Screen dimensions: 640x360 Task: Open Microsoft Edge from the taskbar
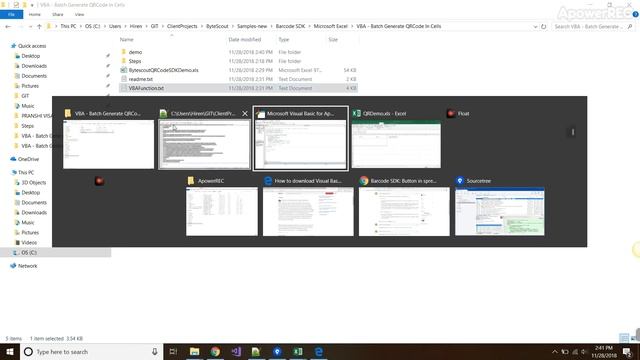tap(319, 351)
